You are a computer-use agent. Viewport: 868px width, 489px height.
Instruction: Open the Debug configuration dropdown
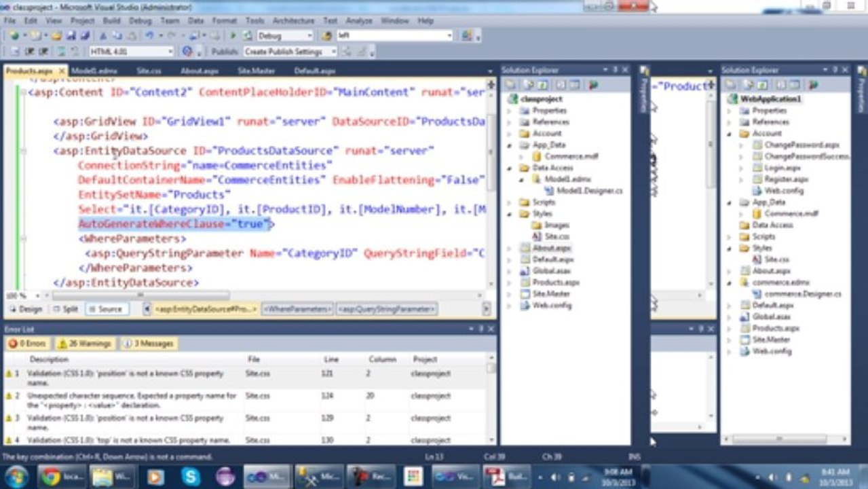click(x=309, y=36)
